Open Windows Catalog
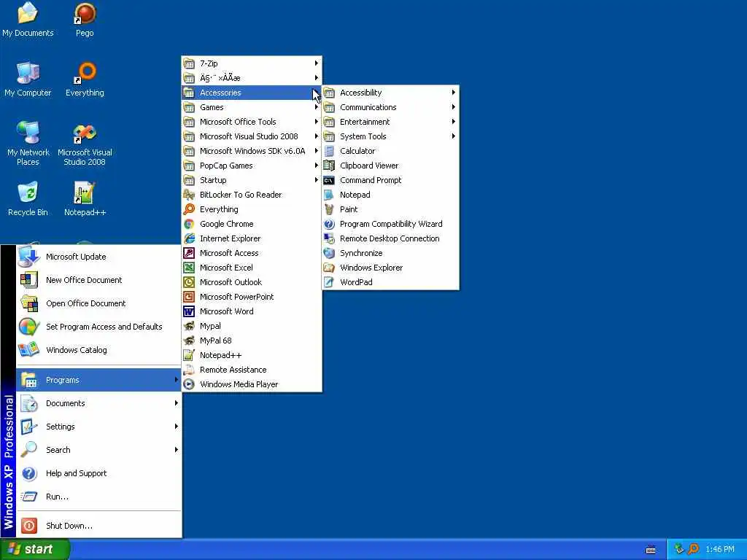 click(x=99, y=350)
